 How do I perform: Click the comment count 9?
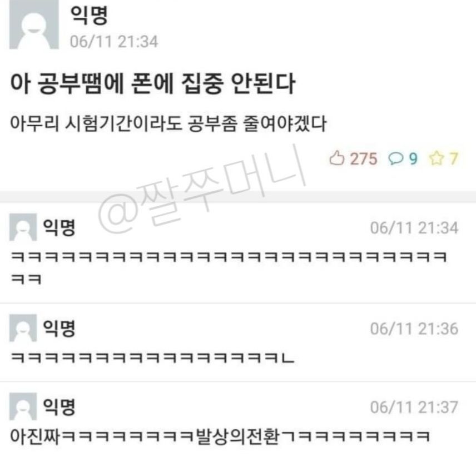(413, 159)
